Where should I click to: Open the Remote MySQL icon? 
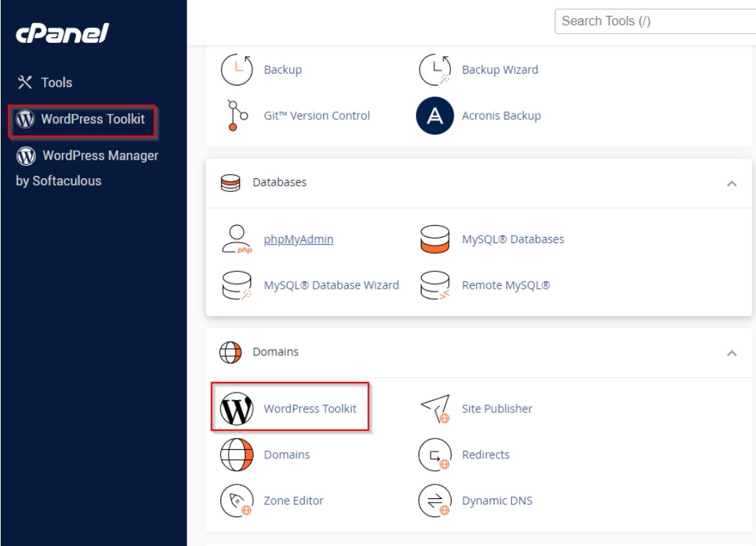[433, 285]
